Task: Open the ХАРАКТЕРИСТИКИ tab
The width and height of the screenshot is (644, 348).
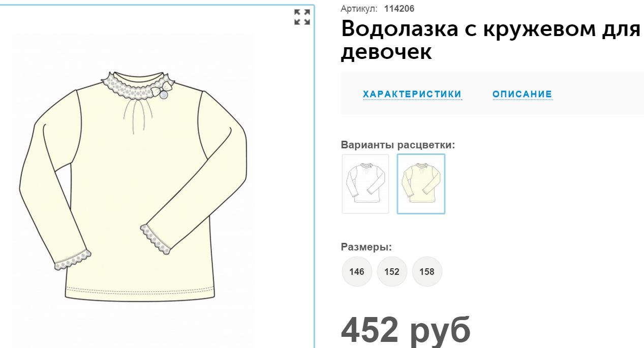Action: (412, 94)
